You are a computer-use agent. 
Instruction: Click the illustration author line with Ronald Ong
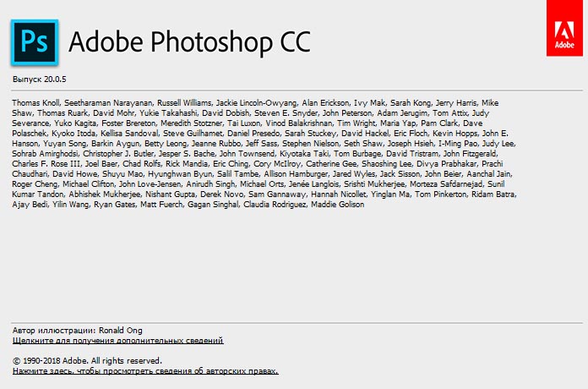77,331
